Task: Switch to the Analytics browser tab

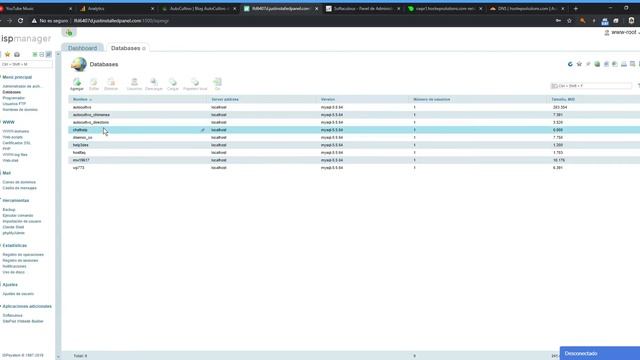Action: (116, 9)
